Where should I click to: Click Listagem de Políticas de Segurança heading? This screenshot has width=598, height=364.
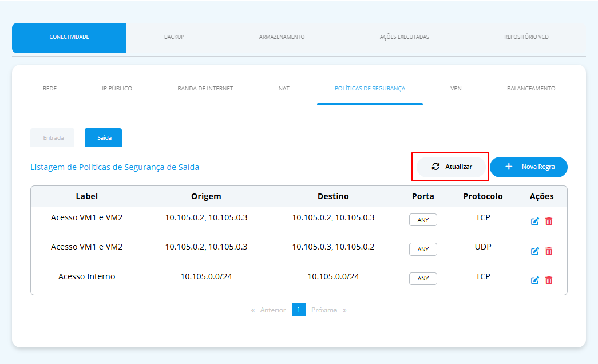click(x=115, y=167)
